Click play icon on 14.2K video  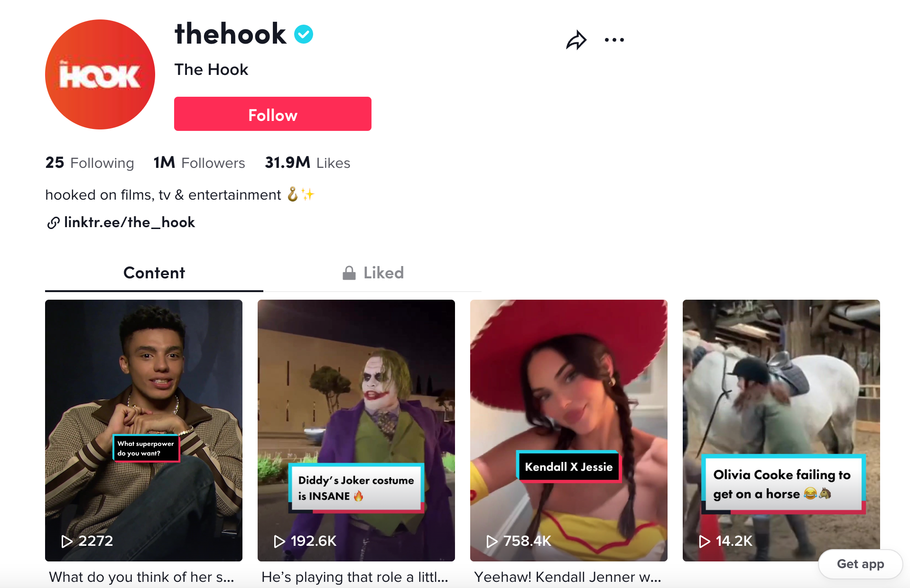click(x=705, y=541)
